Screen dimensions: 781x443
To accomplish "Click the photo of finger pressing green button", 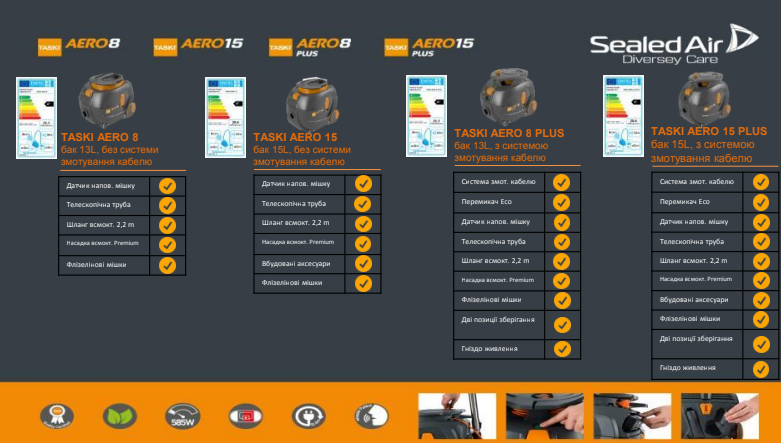I will click(x=544, y=416).
